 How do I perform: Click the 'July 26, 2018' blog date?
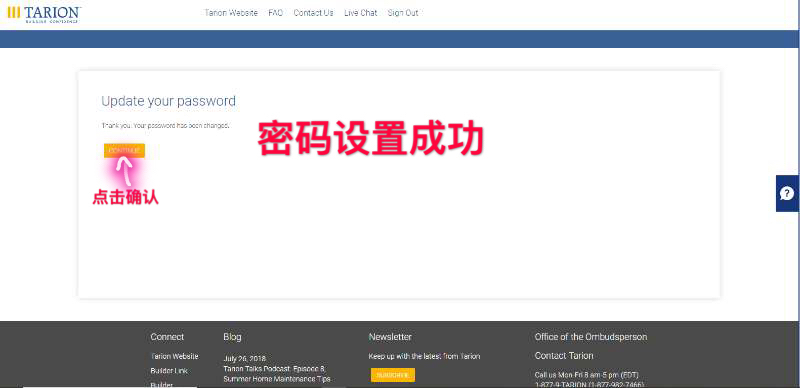(244, 358)
